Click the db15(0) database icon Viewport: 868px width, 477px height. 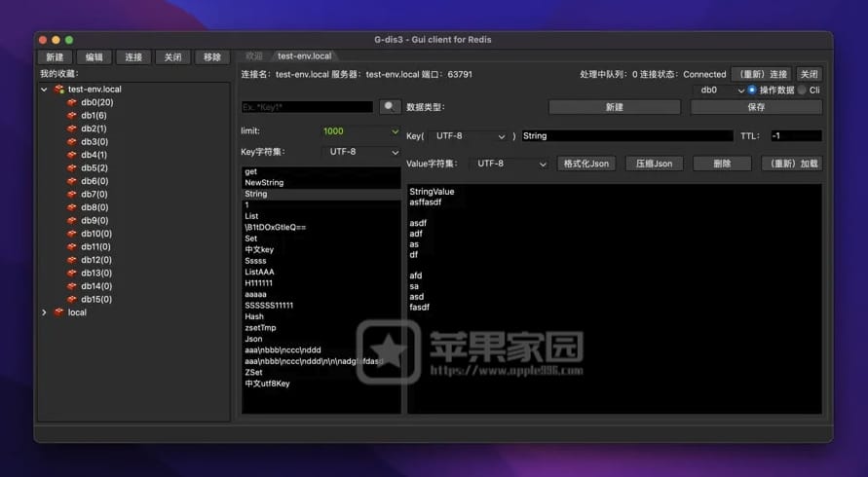71,300
